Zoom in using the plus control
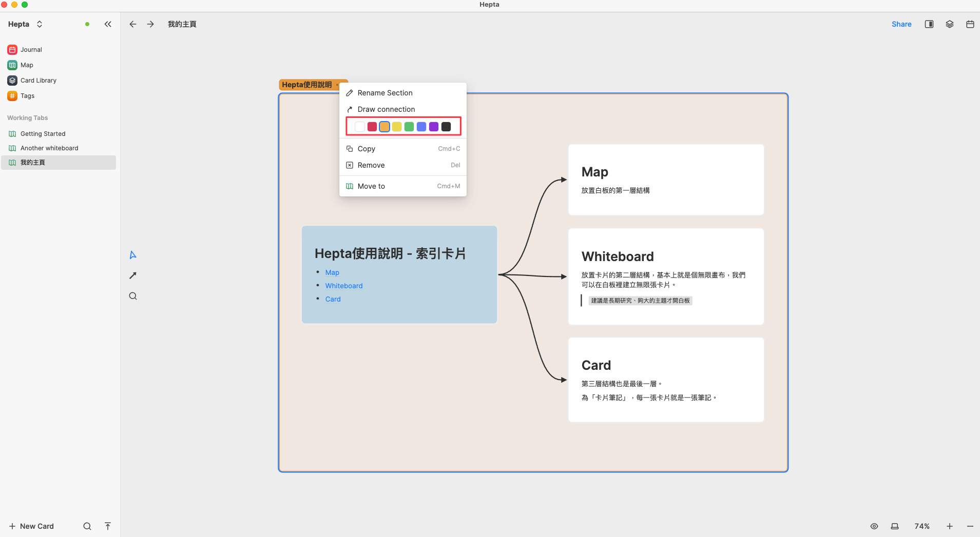 point(949,526)
